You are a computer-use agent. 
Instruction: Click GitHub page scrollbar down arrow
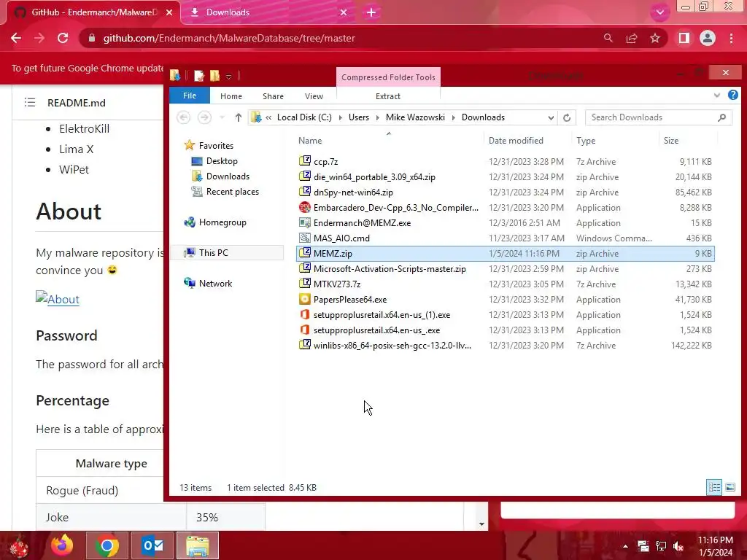[481, 524]
